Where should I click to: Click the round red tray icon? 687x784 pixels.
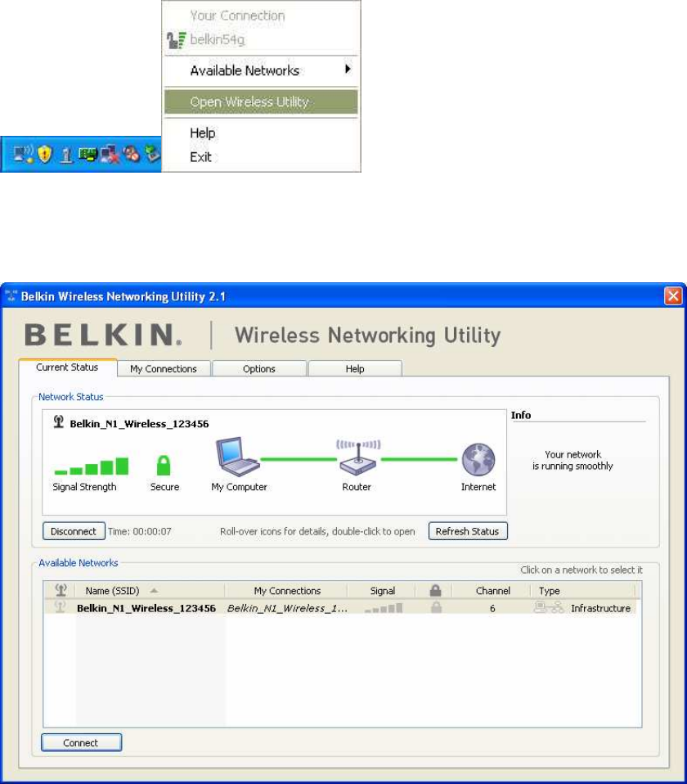pos(132,154)
